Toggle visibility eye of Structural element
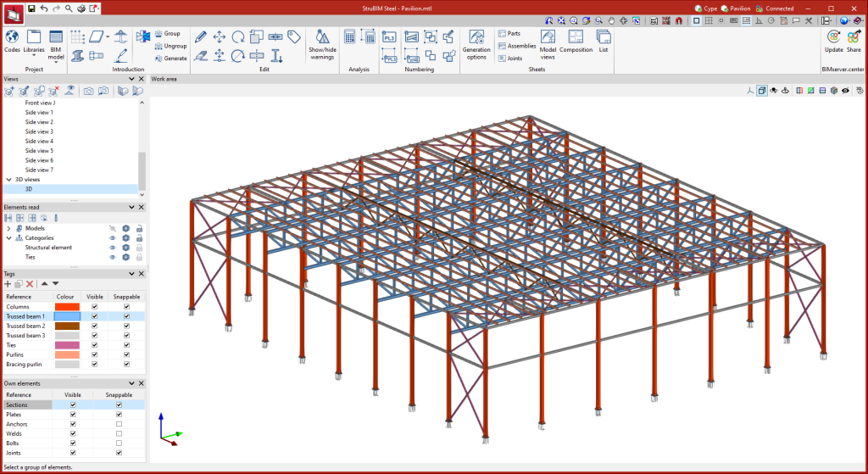The height and width of the screenshot is (474, 868). [112, 248]
